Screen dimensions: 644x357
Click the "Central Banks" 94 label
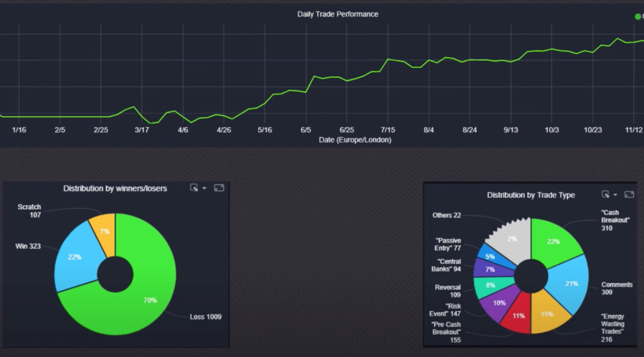tap(448, 266)
